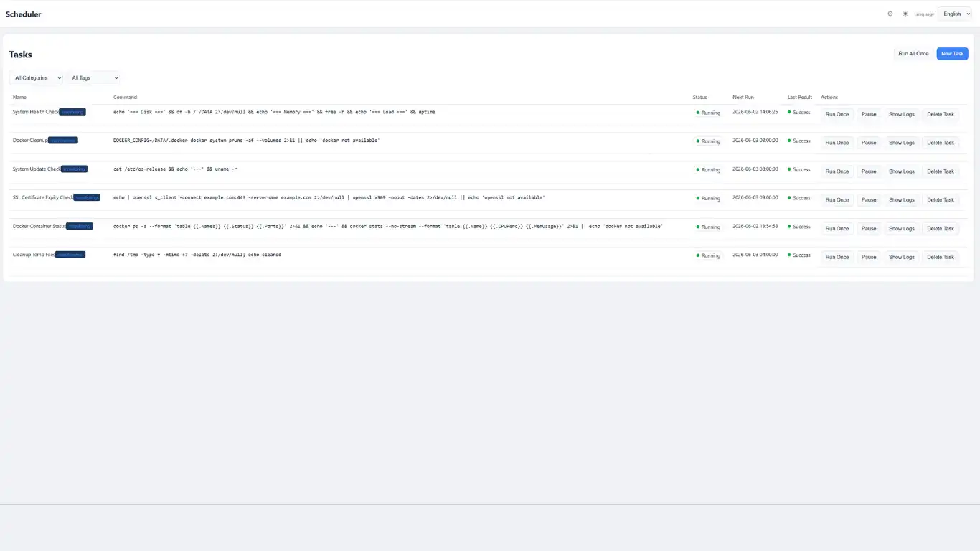Delete the Docker Cleanup task

[x=941, y=143]
